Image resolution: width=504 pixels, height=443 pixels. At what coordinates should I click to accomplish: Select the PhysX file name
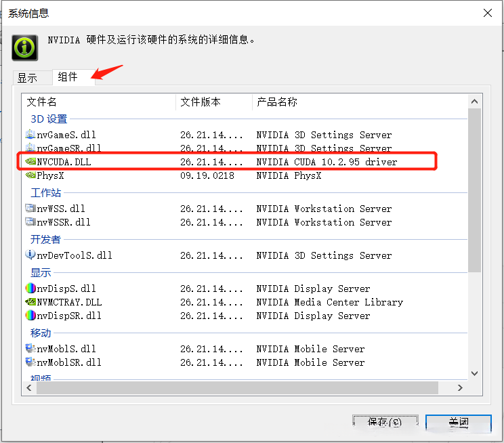(50, 175)
